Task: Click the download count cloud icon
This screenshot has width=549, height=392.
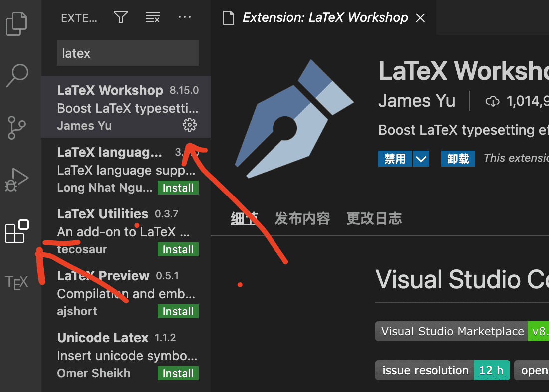Action: pyautogui.click(x=492, y=102)
